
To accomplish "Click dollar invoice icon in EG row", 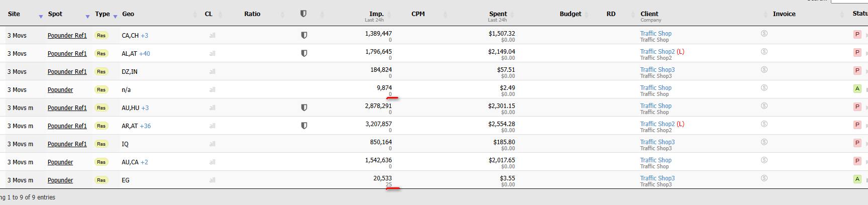I will point(764,178).
